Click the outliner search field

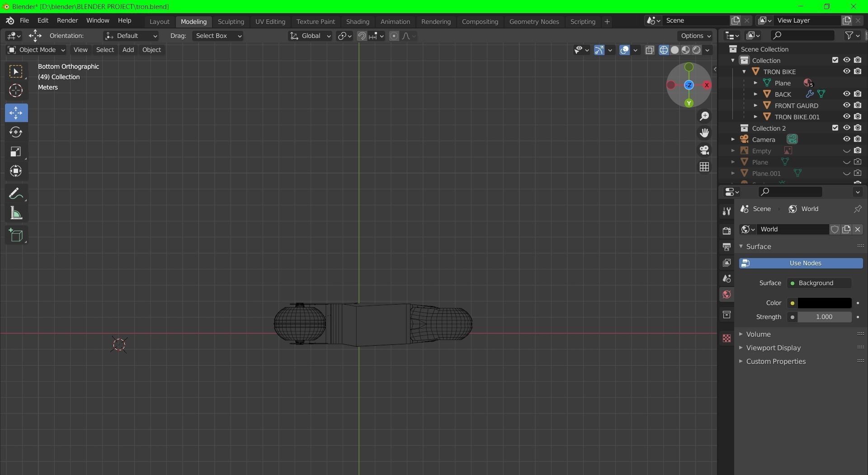(802, 35)
